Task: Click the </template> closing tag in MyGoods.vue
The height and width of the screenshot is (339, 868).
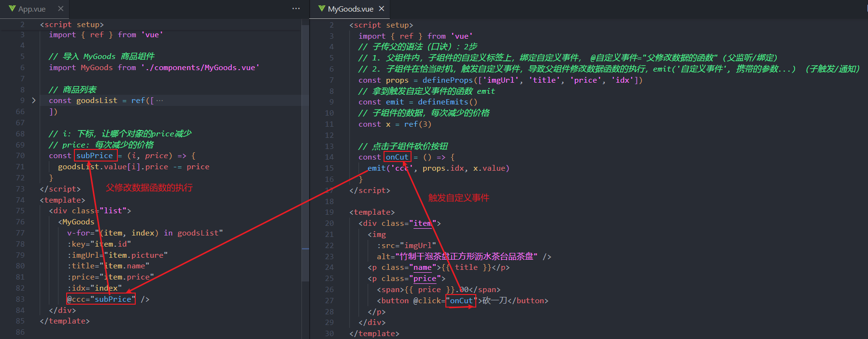Action: (374, 334)
